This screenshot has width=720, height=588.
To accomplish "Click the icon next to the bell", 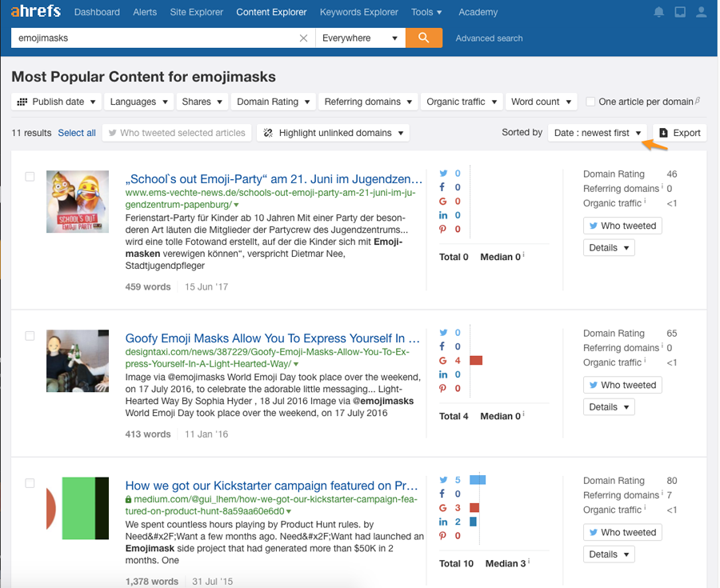I will [x=680, y=12].
